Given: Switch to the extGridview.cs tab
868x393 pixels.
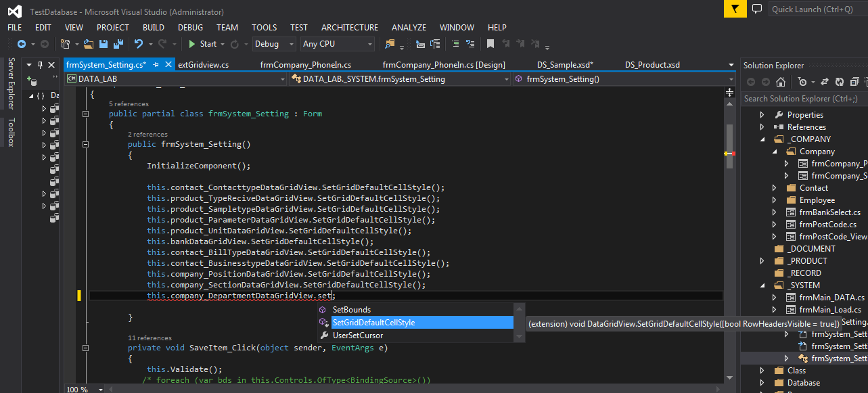Looking at the screenshot, I should coord(203,65).
